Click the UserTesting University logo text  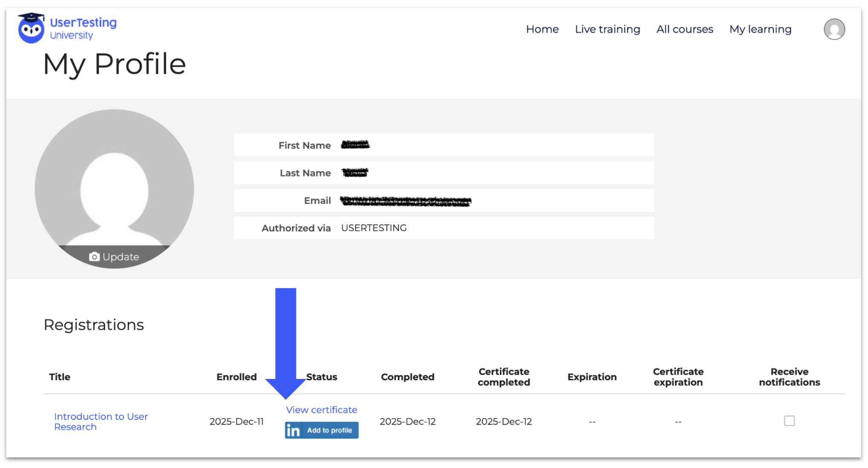(x=83, y=28)
